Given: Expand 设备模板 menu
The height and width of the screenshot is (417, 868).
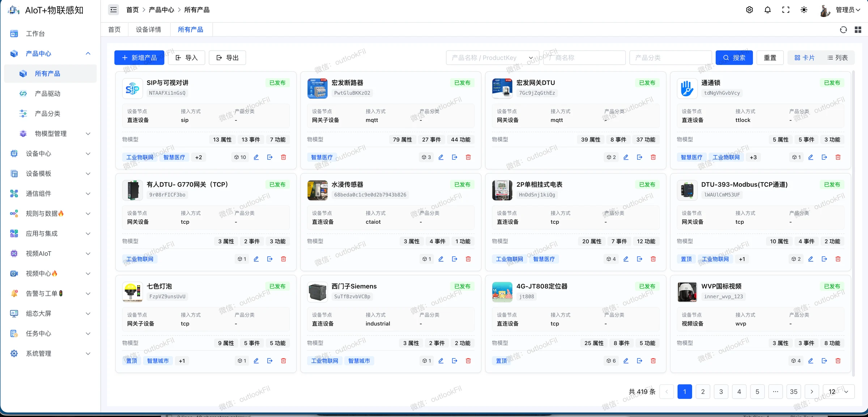Looking at the screenshot, I should pyautogui.click(x=88, y=173).
